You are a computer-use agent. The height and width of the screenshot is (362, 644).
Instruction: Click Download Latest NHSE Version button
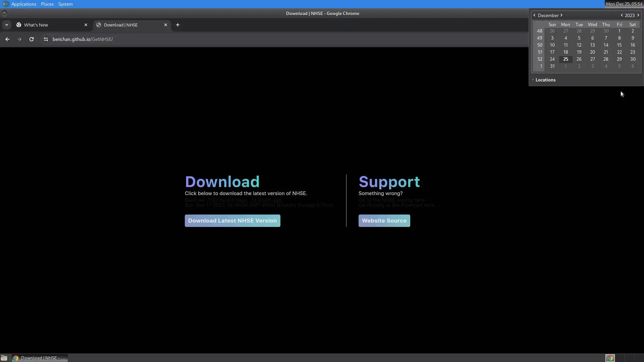[x=232, y=221]
